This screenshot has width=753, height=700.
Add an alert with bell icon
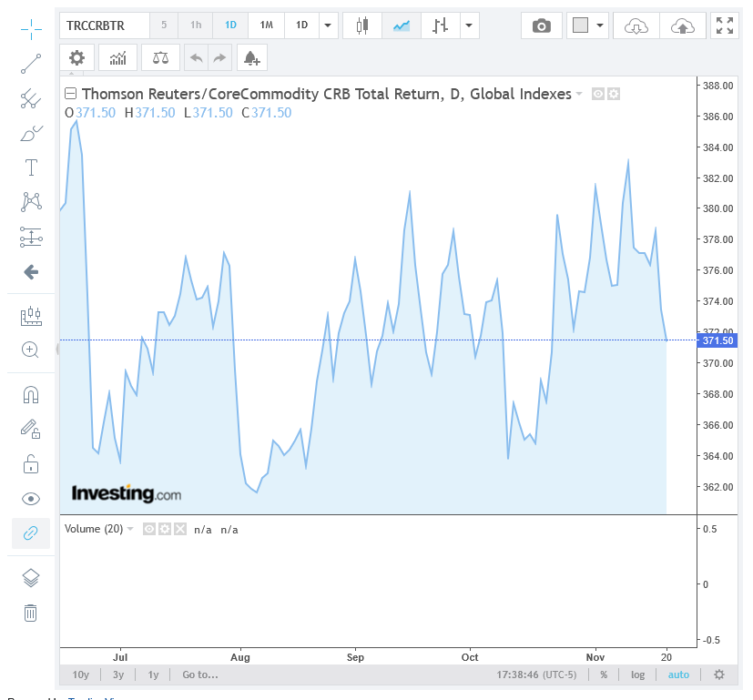pyautogui.click(x=250, y=58)
